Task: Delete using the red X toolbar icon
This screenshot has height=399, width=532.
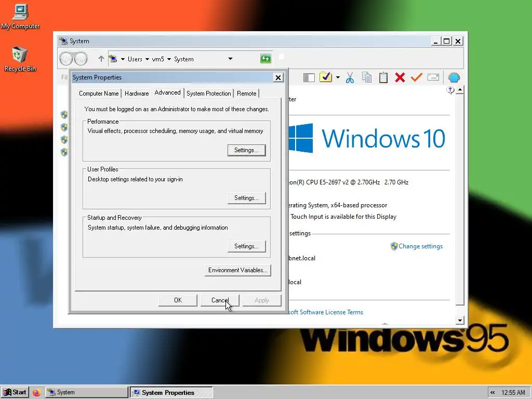Action: pos(400,77)
